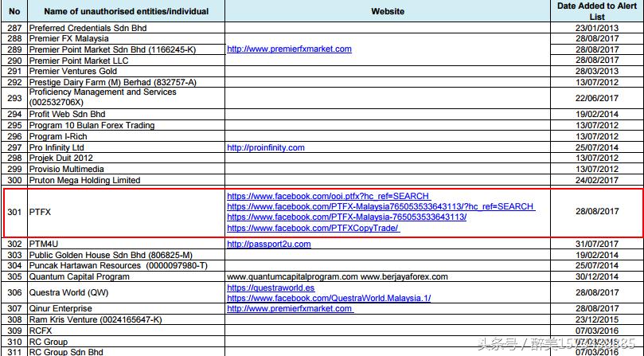
Task: Click the 'Date Added to Alert List' header
Action: point(597,11)
